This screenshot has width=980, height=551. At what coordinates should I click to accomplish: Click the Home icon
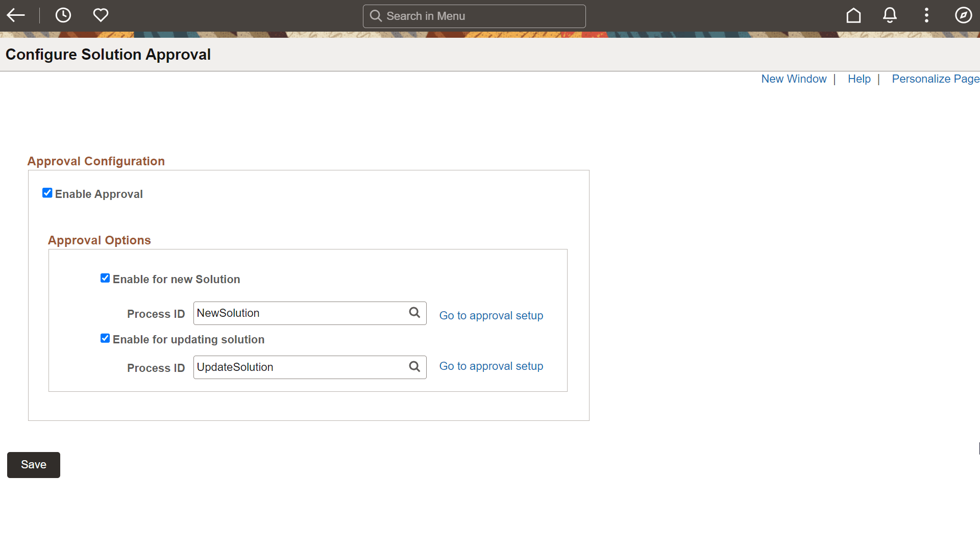[x=853, y=15]
